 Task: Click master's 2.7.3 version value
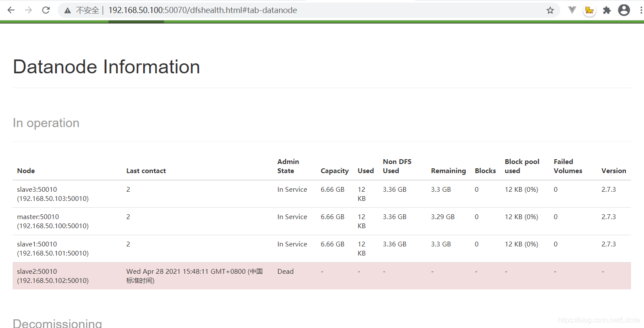point(608,217)
